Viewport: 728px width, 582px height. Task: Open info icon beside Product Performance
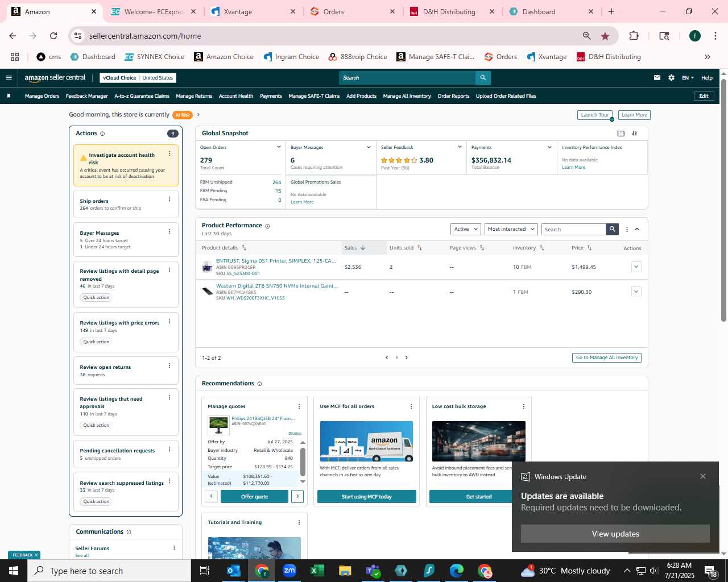267,226
